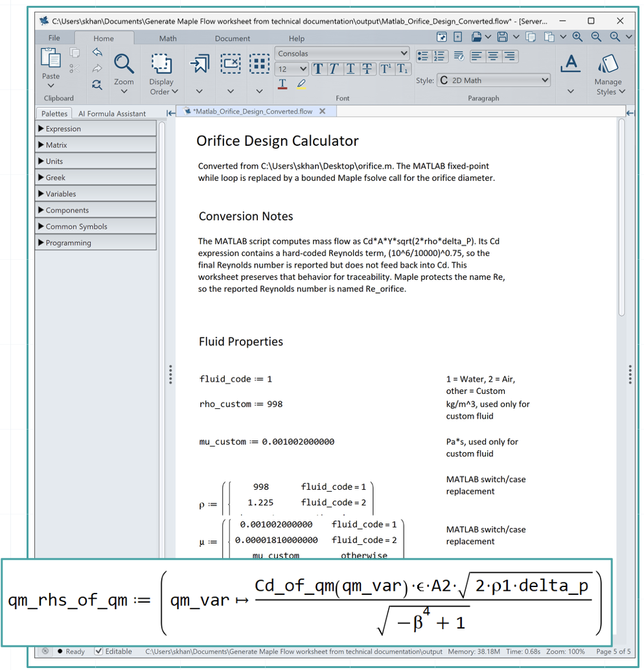This screenshot has height=670, width=644.
Task: Toggle the Editable checkbox in status bar
Action: 98,651
